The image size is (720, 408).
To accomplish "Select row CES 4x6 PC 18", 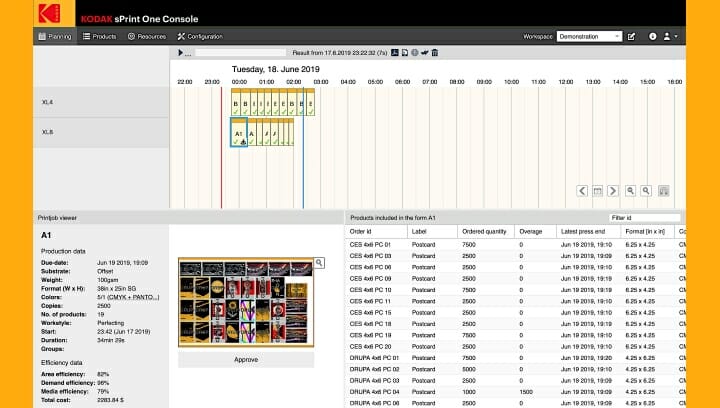I will point(515,324).
